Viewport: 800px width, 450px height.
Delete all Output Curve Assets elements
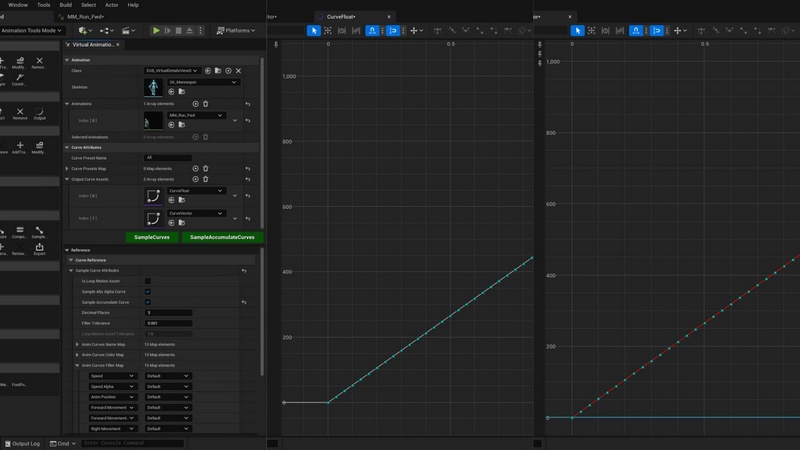206,179
